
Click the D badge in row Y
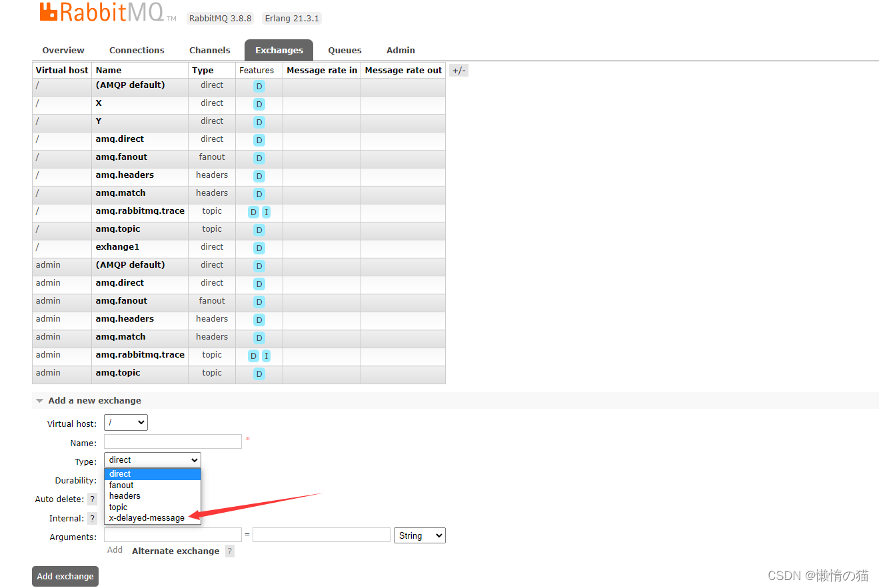click(259, 123)
